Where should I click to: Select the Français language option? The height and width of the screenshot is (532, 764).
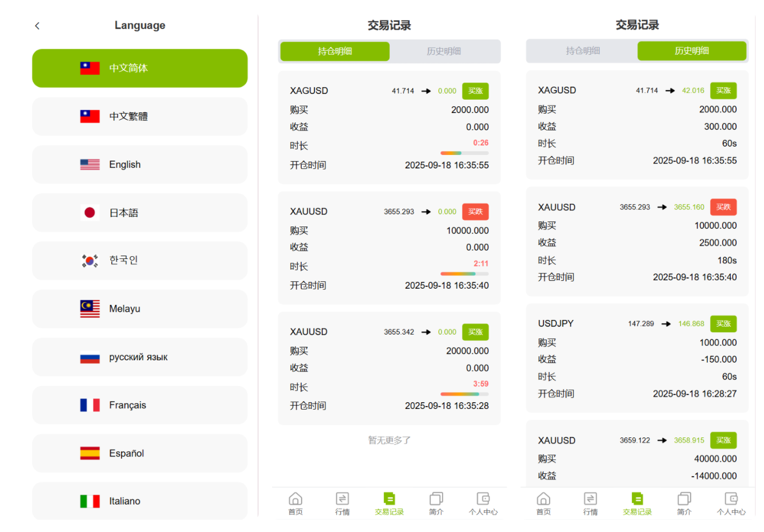coord(139,405)
